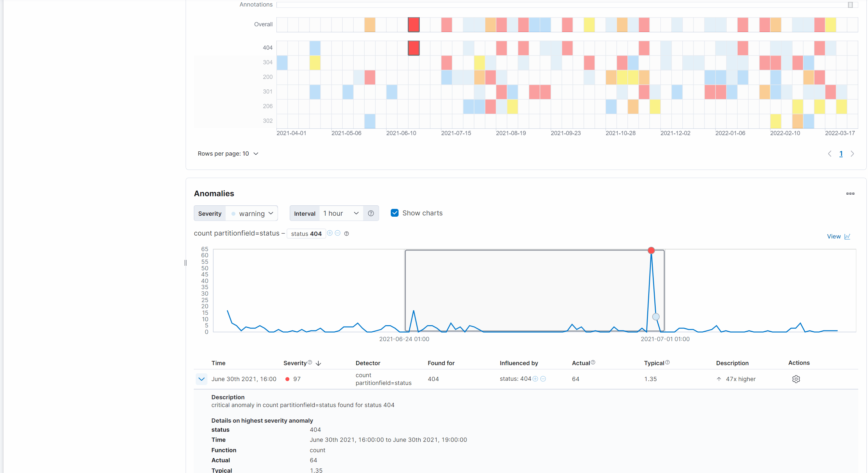The image size is (868, 473).
Task: Open the Interval 1 hour dropdown
Action: point(341,213)
